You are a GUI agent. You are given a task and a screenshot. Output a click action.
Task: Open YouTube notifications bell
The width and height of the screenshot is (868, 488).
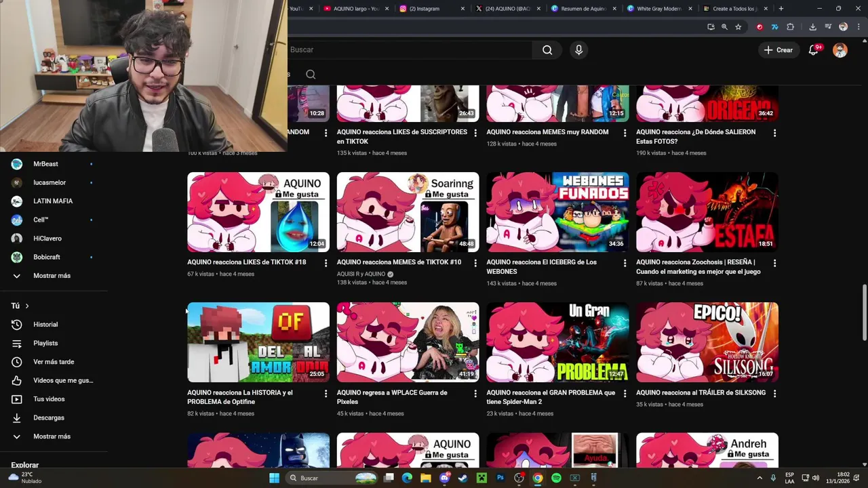(814, 49)
